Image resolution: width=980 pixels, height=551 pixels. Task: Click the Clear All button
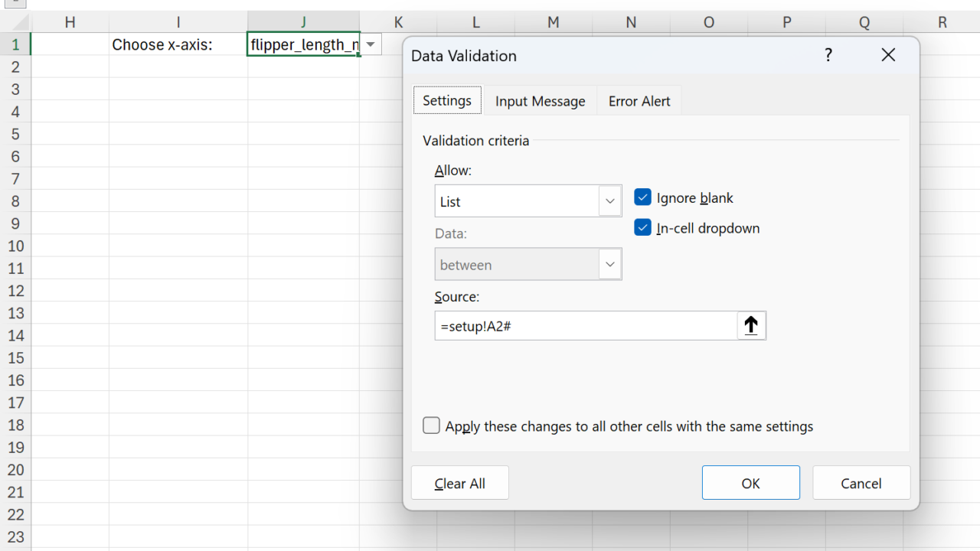tap(460, 483)
